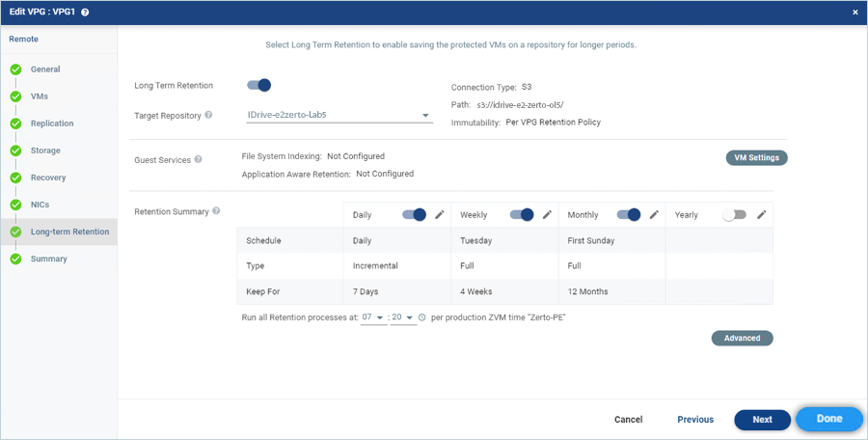Go to the Replication step

(x=51, y=124)
